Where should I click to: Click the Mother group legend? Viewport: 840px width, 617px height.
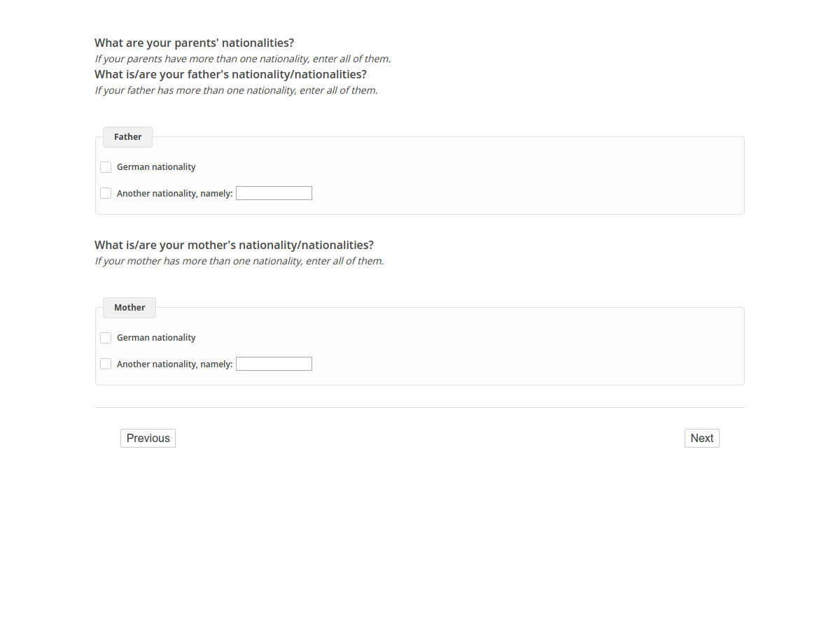(129, 308)
